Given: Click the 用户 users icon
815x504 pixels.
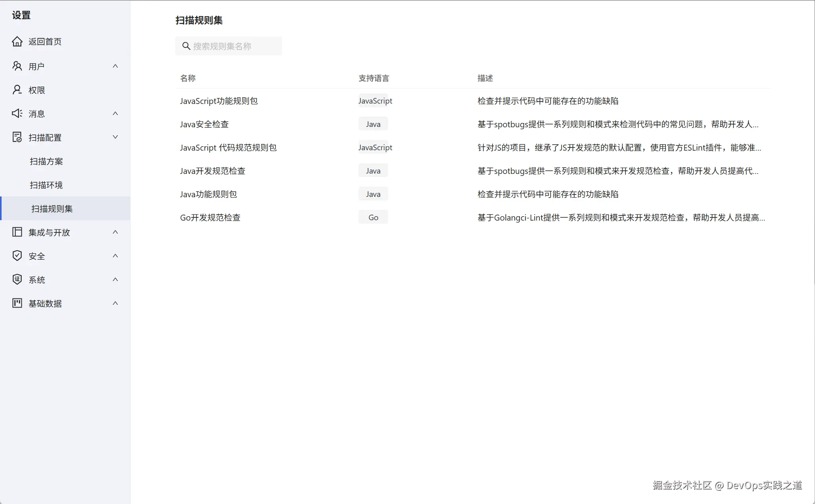Looking at the screenshot, I should point(17,66).
